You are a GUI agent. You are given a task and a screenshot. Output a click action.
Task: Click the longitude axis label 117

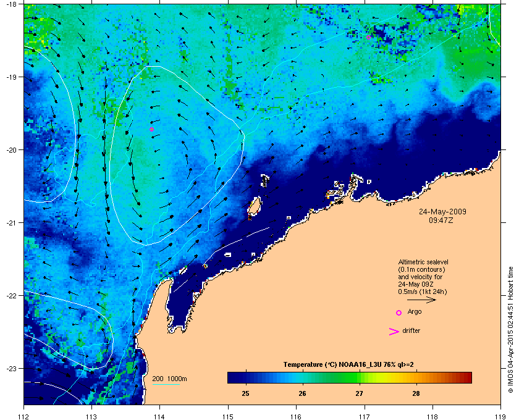(x=365, y=417)
